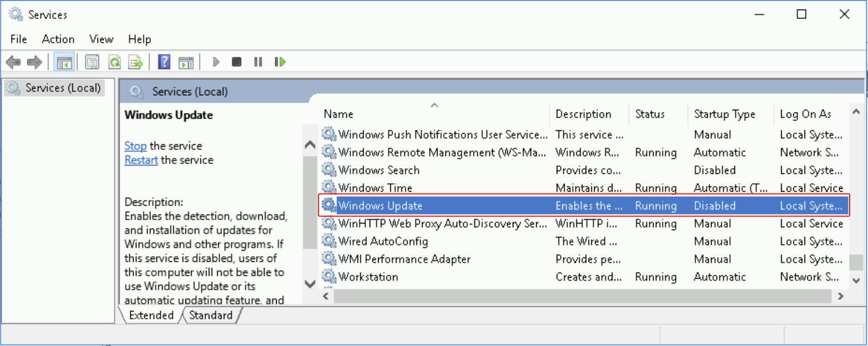Viewport: 868px width, 346px height.
Task: Click list horizontal scrollbar right arrow
Action: (841, 297)
